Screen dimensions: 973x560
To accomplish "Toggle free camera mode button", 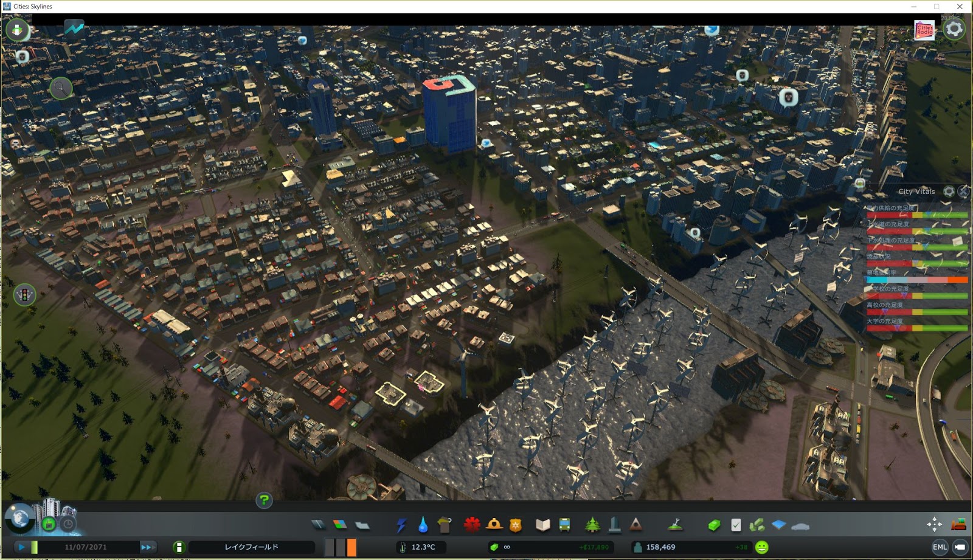I will (x=960, y=547).
